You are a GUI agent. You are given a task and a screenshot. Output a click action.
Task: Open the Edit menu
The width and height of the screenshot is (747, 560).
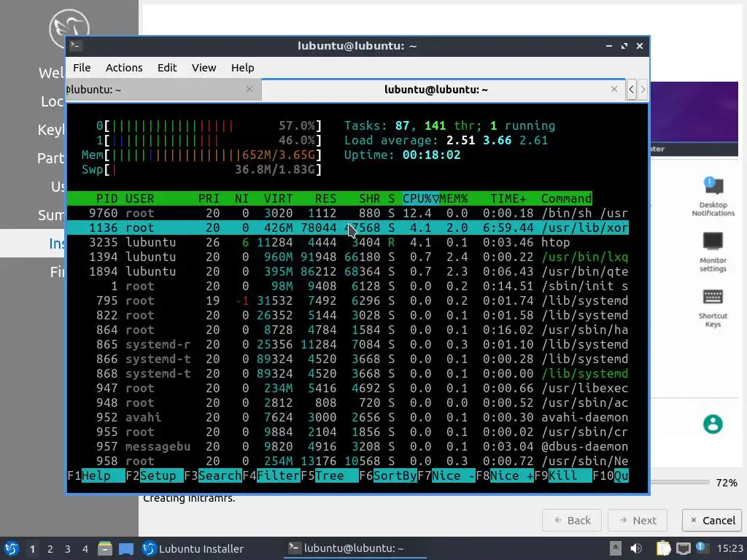tap(167, 68)
